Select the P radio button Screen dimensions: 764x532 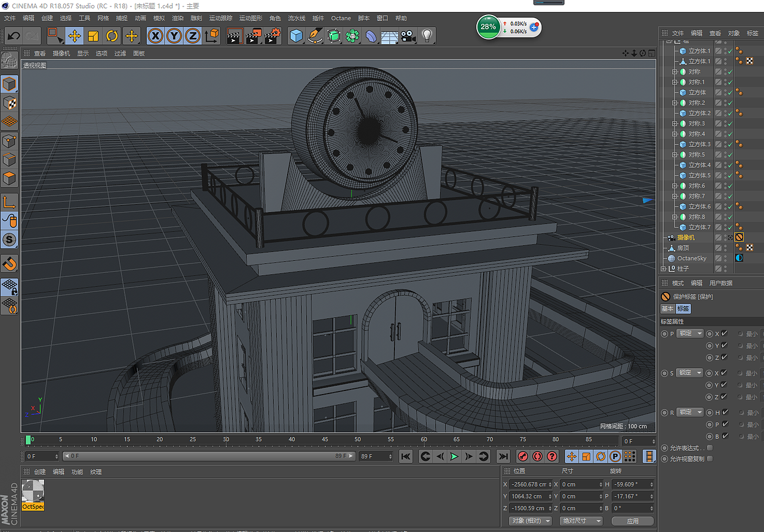(x=664, y=334)
